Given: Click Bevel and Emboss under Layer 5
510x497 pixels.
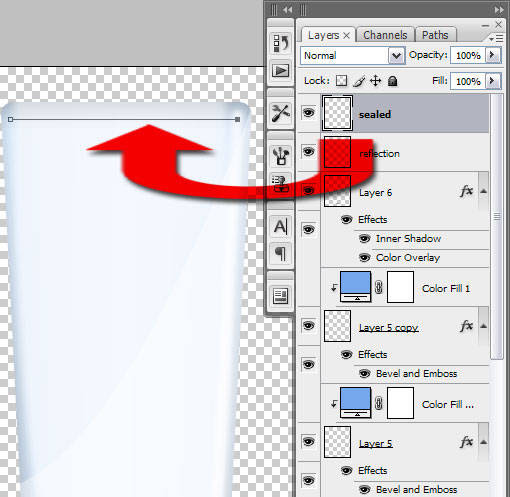Looking at the screenshot, I should click(416, 490).
